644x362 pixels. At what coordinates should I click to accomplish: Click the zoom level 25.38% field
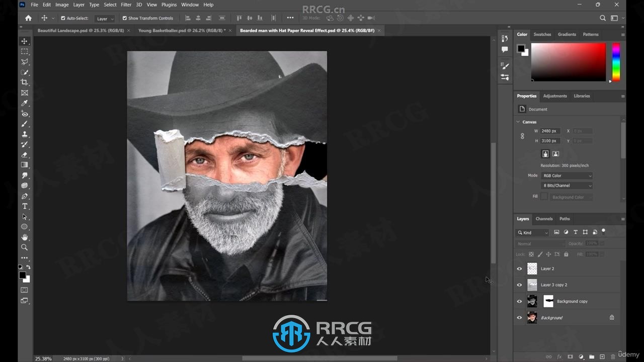tap(43, 358)
